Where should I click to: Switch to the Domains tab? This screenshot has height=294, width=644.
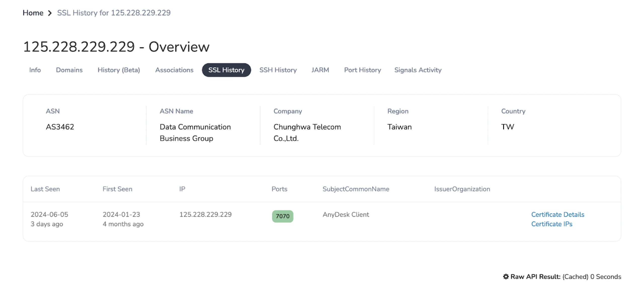69,70
